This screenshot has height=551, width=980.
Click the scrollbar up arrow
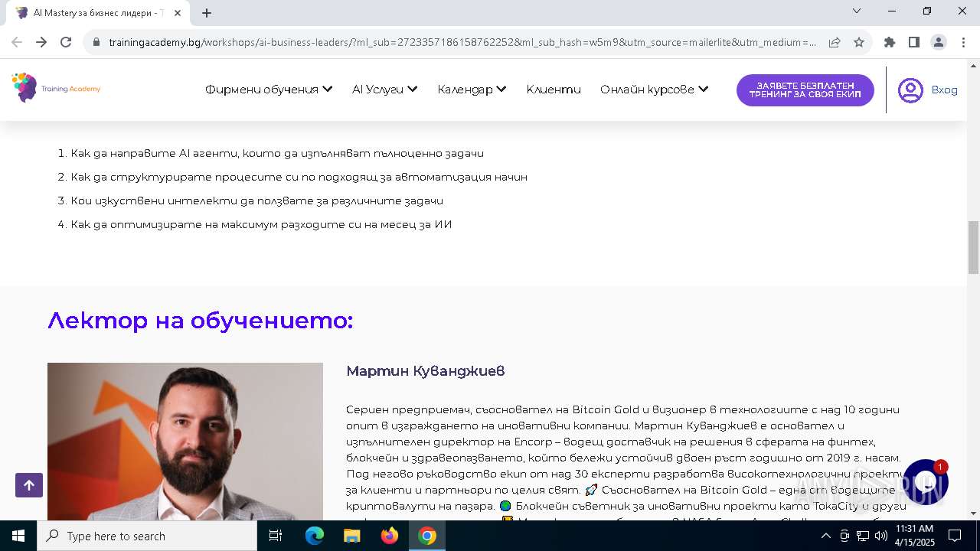973,65
